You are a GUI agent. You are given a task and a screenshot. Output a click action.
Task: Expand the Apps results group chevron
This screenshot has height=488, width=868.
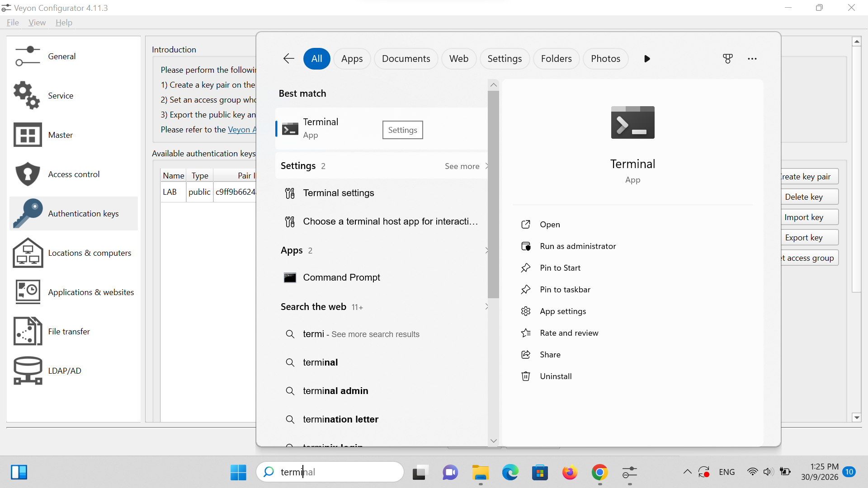486,250
